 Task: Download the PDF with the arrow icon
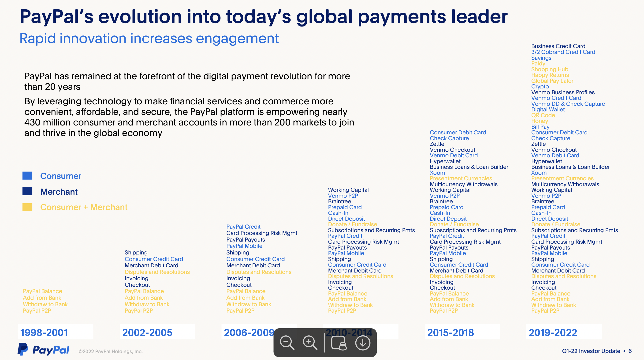(x=362, y=342)
